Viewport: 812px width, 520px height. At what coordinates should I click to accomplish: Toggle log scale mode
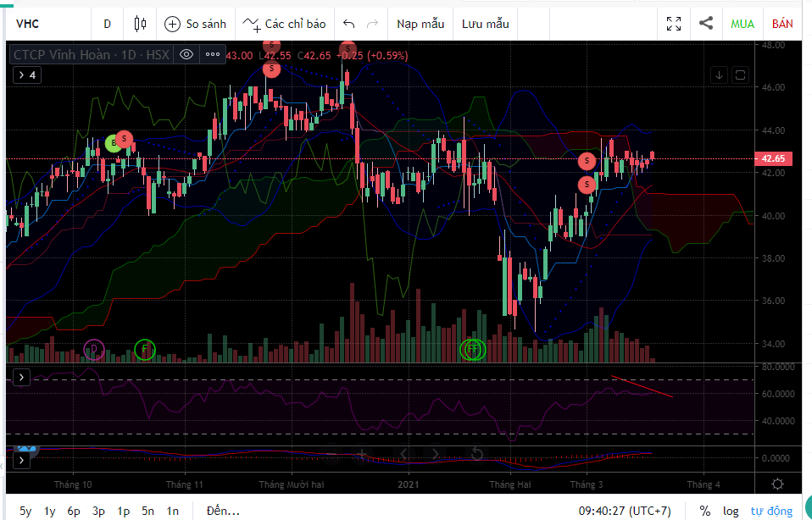[x=731, y=511]
